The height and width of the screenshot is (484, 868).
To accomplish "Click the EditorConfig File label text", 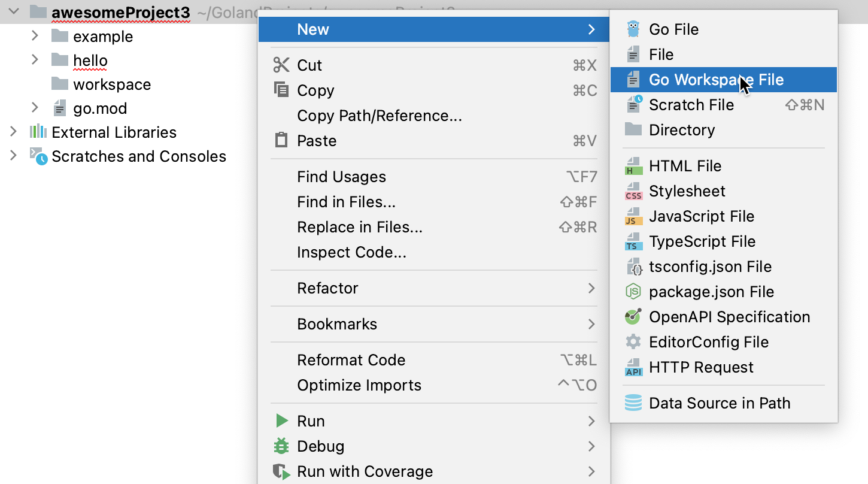I will (x=709, y=342).
